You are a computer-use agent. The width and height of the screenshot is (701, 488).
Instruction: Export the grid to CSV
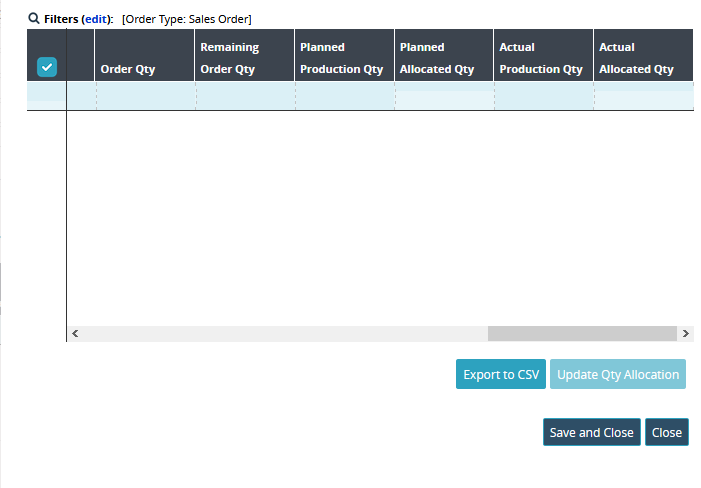(x=501, y=374)
